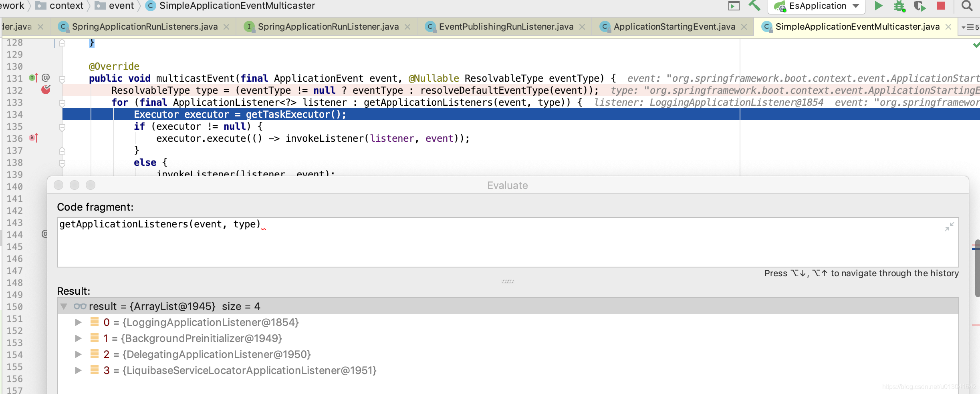This screenshot has width=980, height=394.
Task: Select the LoggingApplicationListener@1854 result row
Action: coord(508,322)
